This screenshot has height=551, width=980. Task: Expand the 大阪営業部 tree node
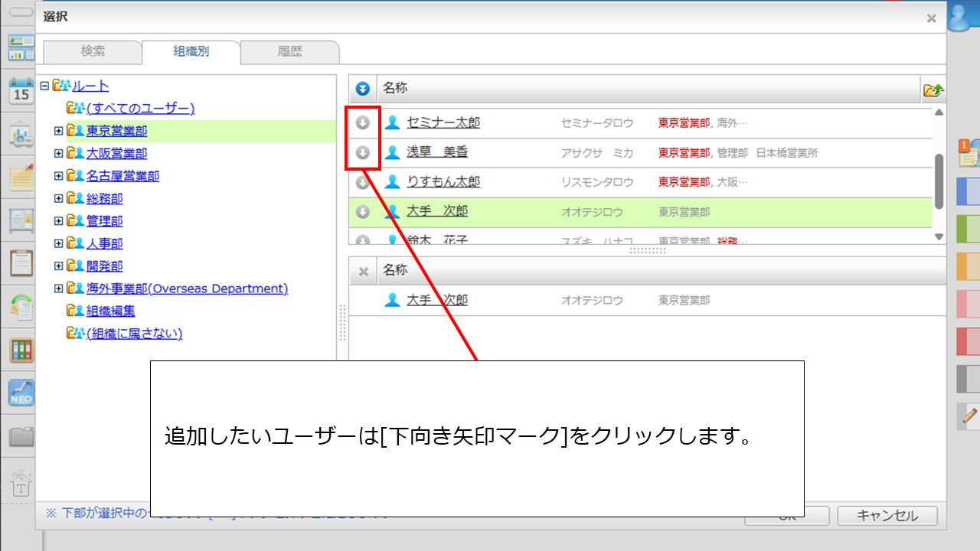[x=58, y=153]
